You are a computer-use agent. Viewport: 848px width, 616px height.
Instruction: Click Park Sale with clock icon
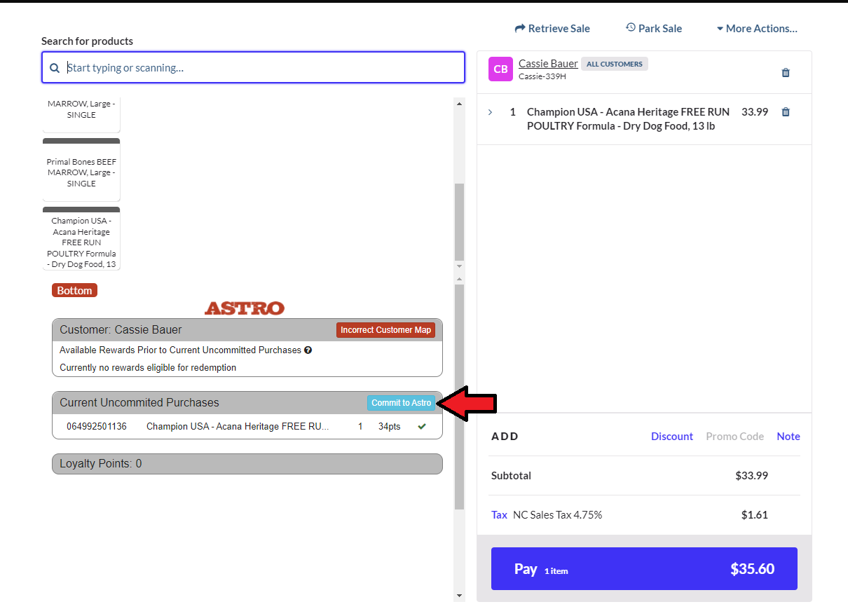[x=653, y=29]
